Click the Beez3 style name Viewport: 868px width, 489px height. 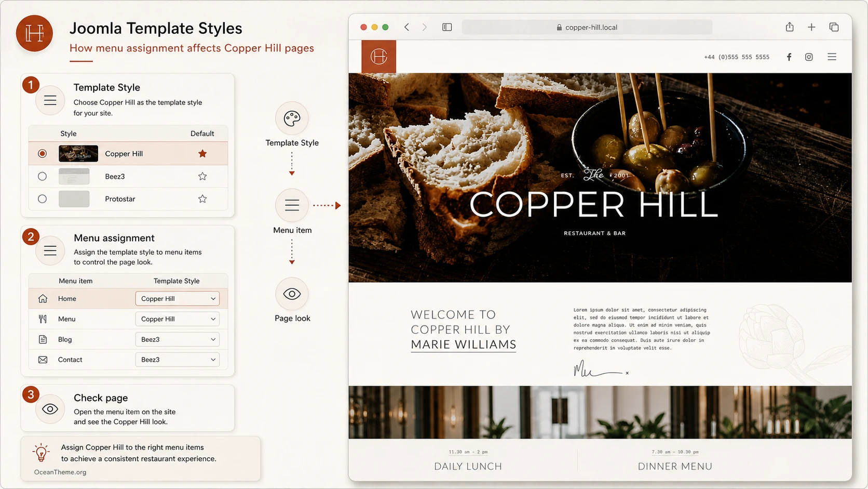(x=115, y=177)
